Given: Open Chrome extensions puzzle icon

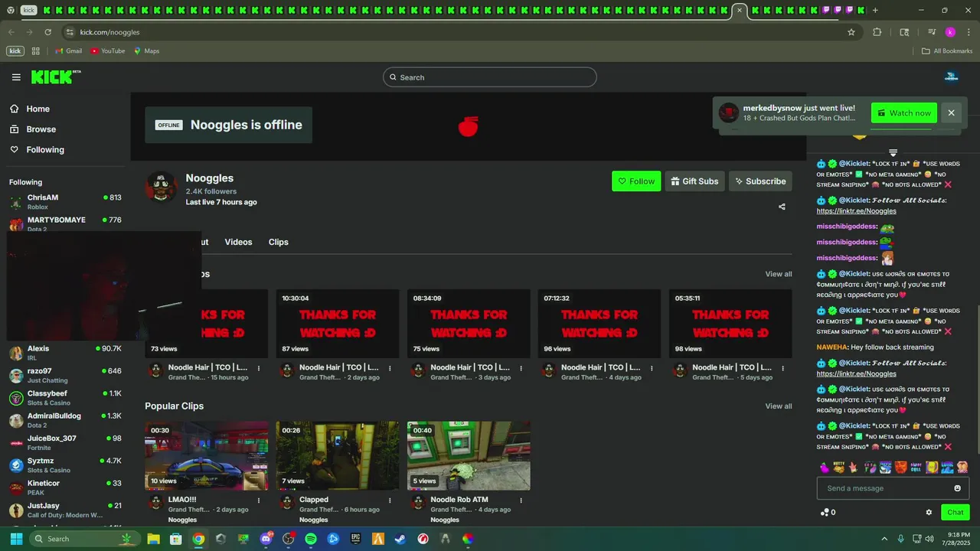Looking at the screenshot, I should 877,32.
